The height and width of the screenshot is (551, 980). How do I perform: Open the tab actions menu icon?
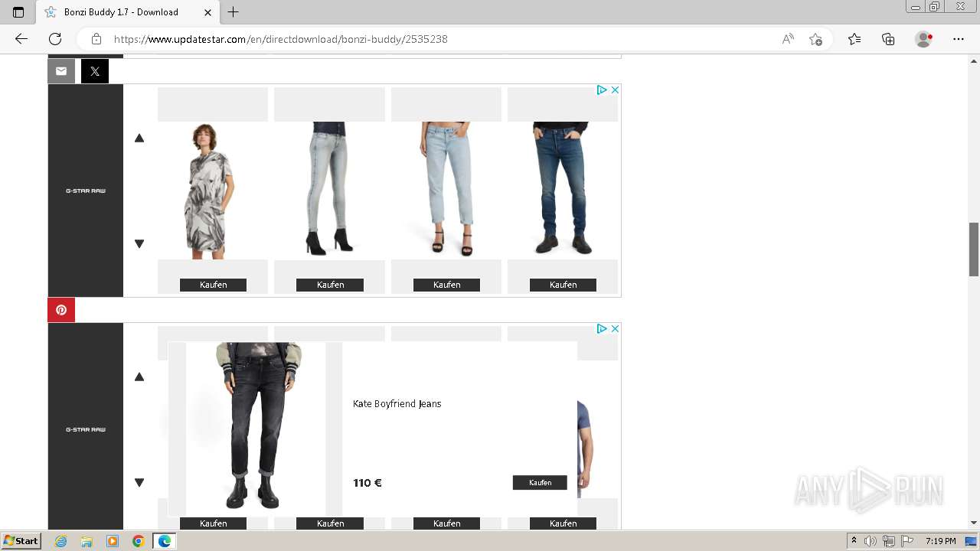(x=18, y=12)
